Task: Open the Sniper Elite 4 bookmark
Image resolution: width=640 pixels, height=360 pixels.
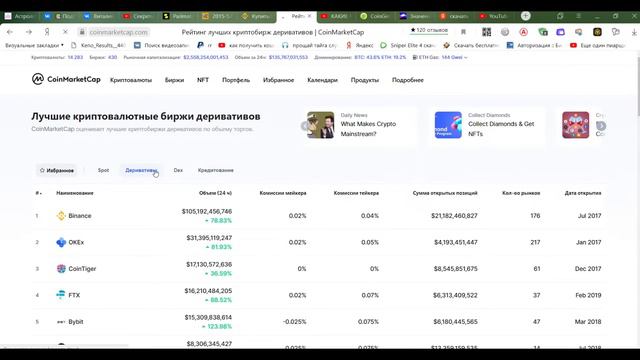Action: pos(407,45)
